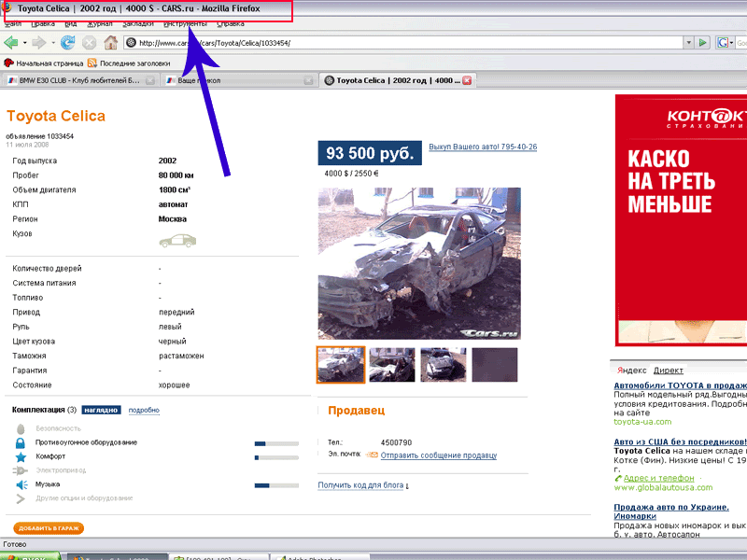Switch to the BMW E30 CLUB tab
The width and height of the screenshot is (747, 560).
[79, 80]
